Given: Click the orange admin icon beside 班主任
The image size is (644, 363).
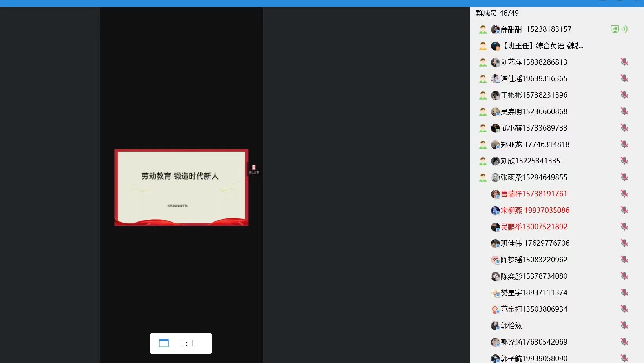Looking at the screenshot, I should (x=483, y=46).
